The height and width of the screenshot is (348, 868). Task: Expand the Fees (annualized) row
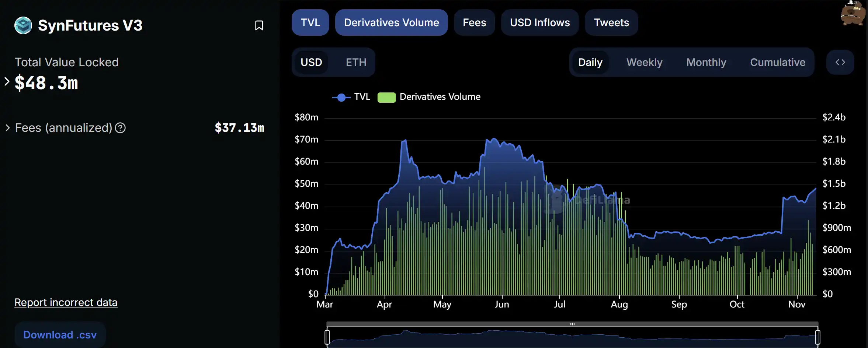coord(7,128)
